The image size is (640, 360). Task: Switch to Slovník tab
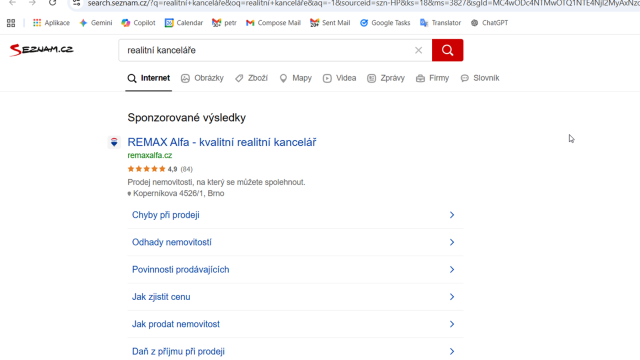pos(480,78)
